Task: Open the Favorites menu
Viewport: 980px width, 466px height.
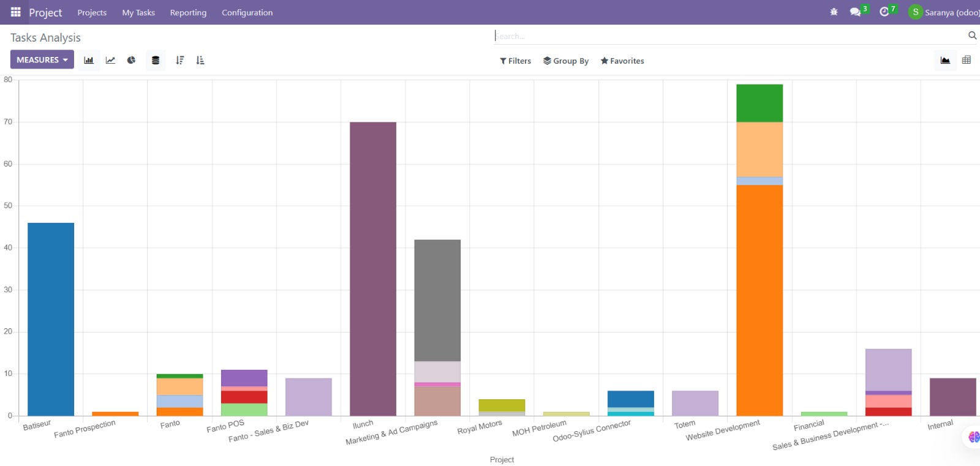Action: pos(622,61)
